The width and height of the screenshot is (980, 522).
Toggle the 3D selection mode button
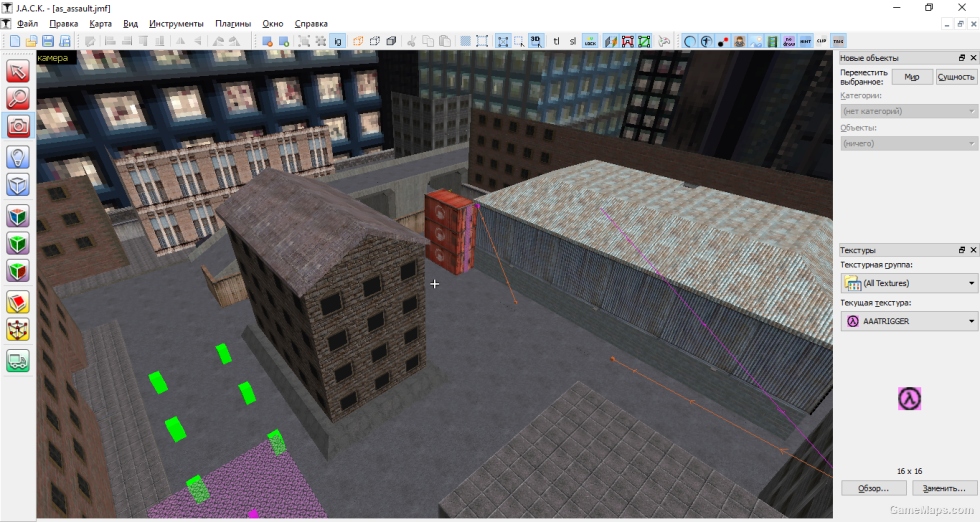pos(536,41)
